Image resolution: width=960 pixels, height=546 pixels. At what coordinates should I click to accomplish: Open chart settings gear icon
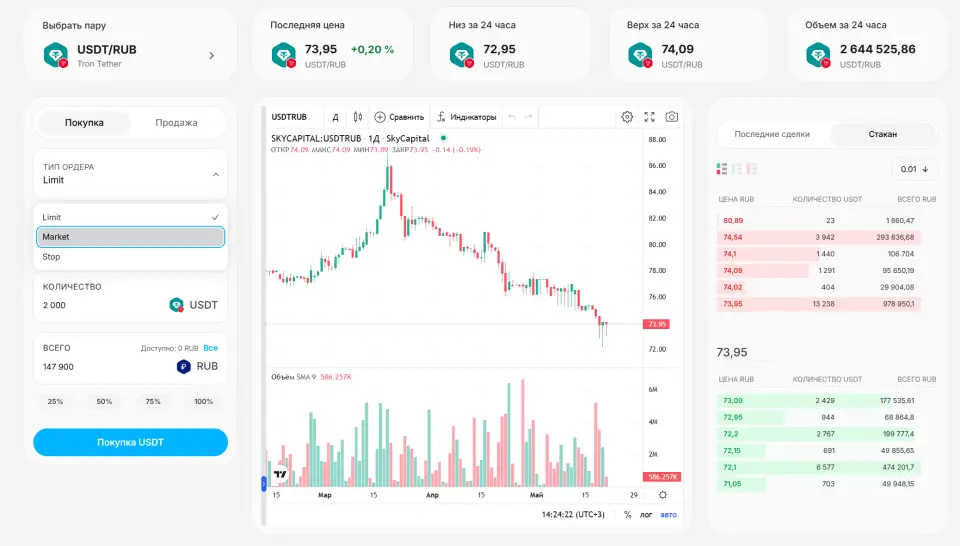627,117
